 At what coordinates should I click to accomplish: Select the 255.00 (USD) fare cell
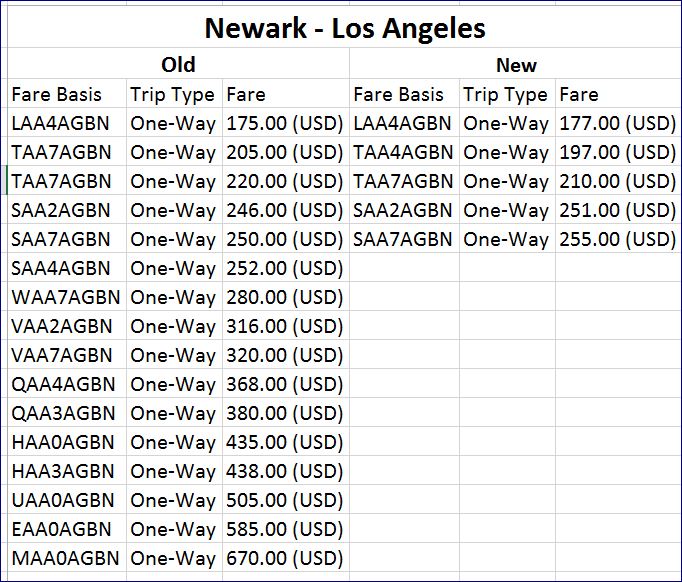tap(617, 240)
